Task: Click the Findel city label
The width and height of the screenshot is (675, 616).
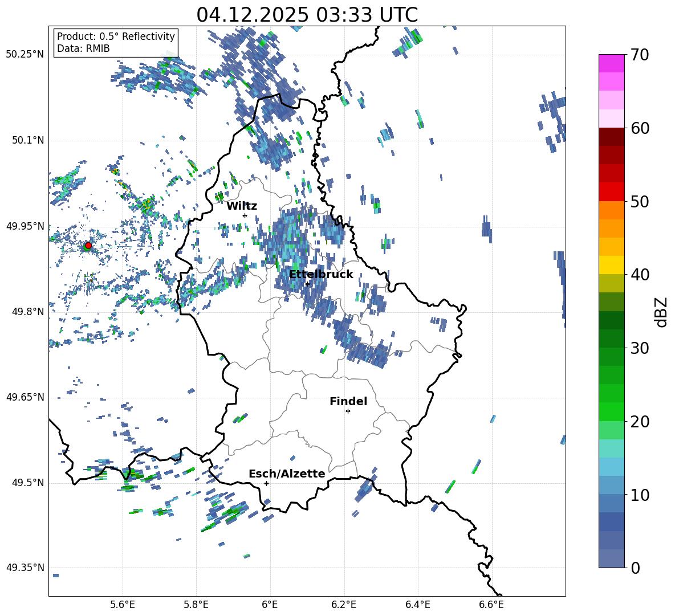Action: tap(348, 401)
